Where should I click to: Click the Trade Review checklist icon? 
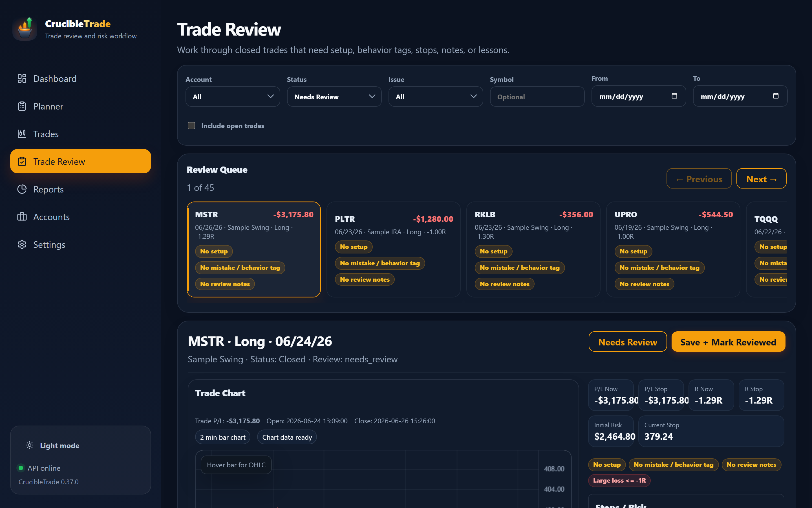[x=22, y=162]
